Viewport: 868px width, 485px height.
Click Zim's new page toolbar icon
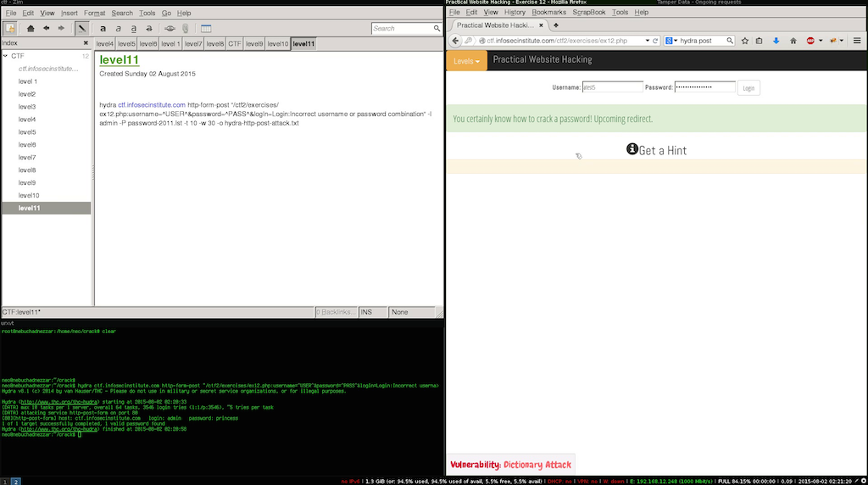point(10,28)
